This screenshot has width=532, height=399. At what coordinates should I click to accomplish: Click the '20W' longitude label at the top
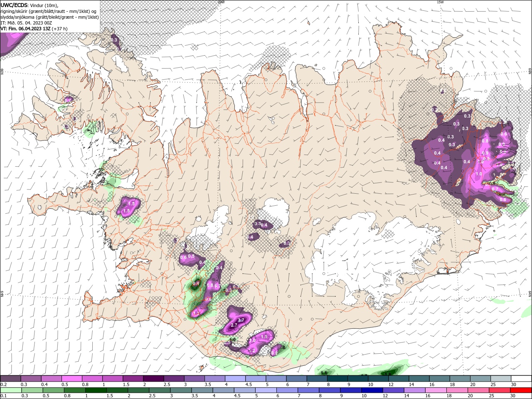pyautogui.click(x=221, y=2)
